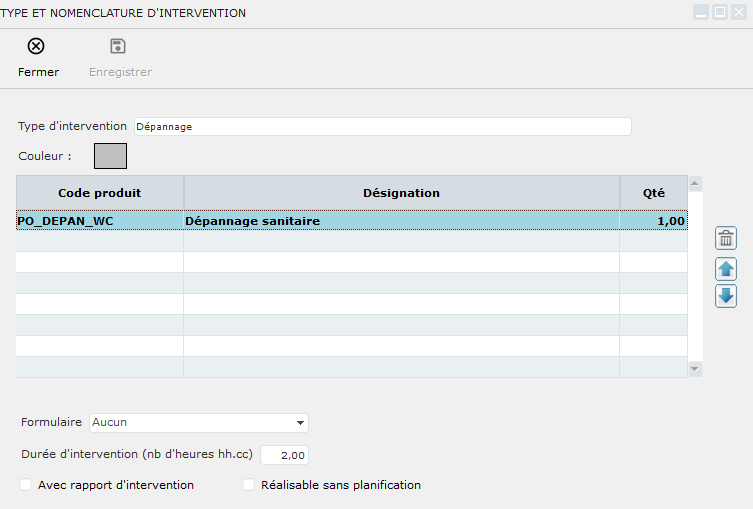
Task: Edit the Durée d'intervention hours field
Action: pyautogui.click(x=284, y=455)
